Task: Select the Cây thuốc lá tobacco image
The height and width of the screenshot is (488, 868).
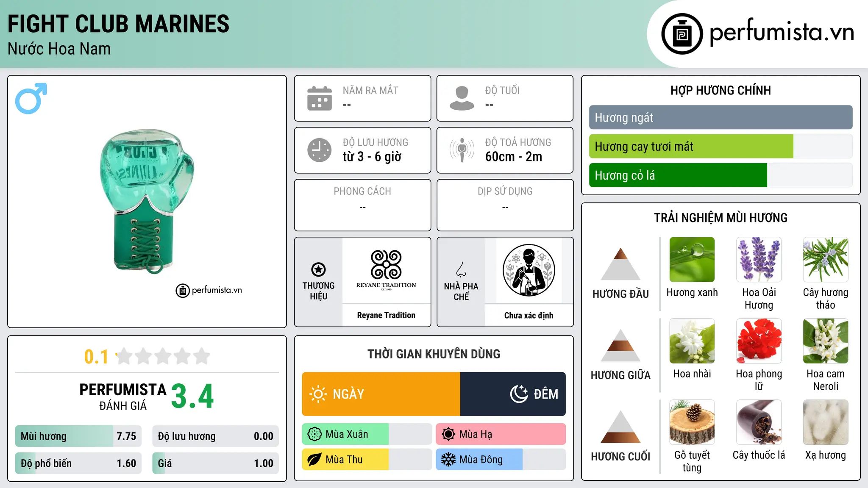Action: coord(759,422)
